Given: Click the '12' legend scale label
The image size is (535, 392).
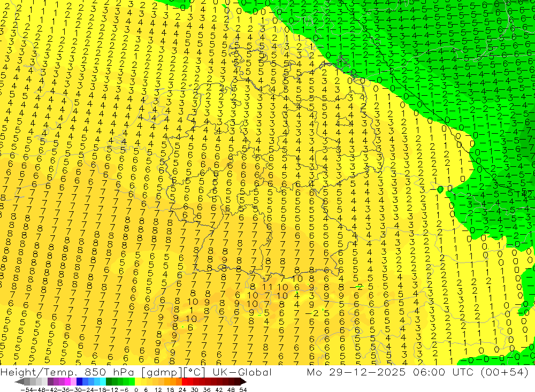Looking at the screenshot, I should click(x=158, y=390).
